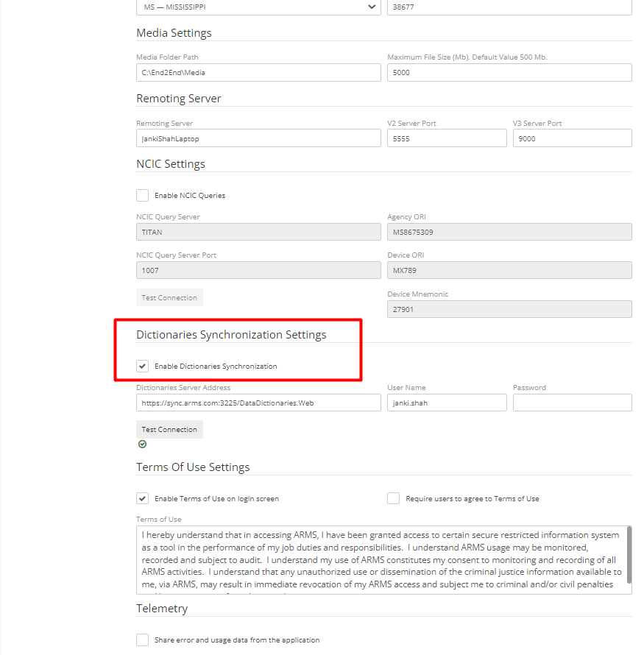Disable Dictionaries Synchronization
The width and height of the screenshot is (644, 655).
[x=142, y=366]
